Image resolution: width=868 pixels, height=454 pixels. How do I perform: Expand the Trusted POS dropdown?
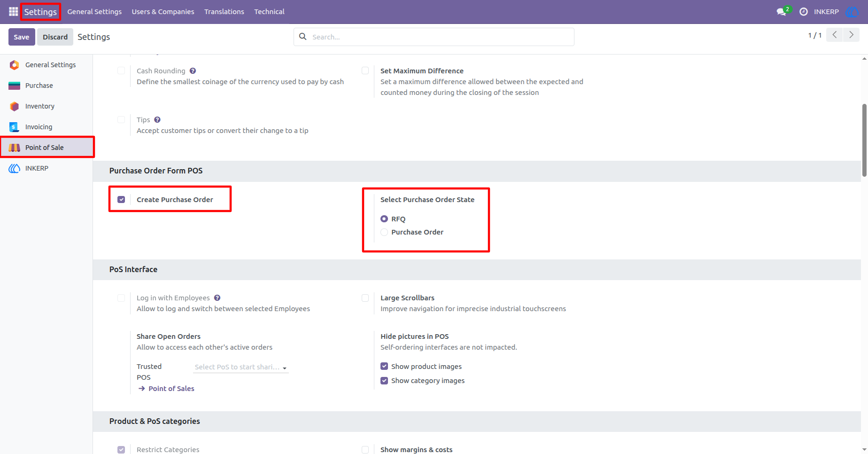coord(241,367)
